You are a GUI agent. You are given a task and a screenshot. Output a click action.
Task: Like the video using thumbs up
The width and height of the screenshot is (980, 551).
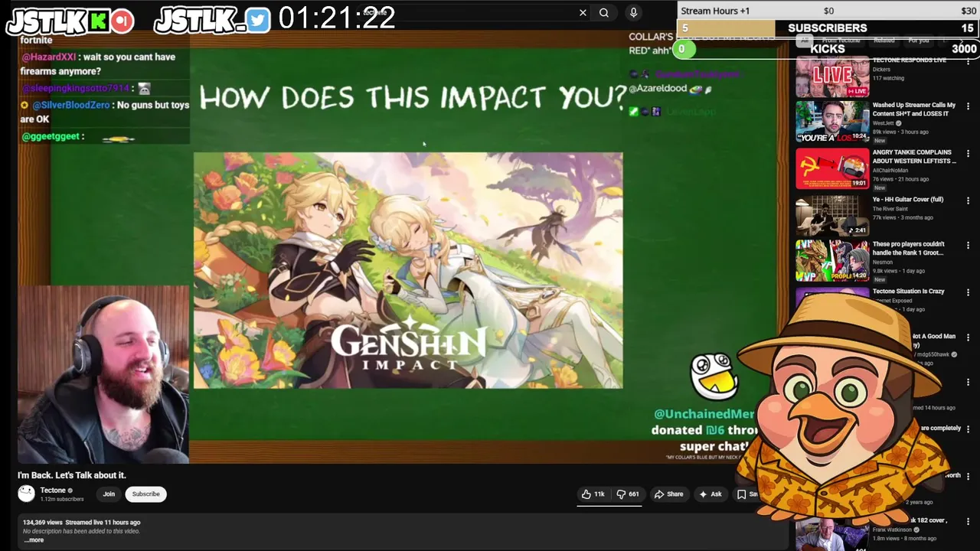click(x=593, y=494)
